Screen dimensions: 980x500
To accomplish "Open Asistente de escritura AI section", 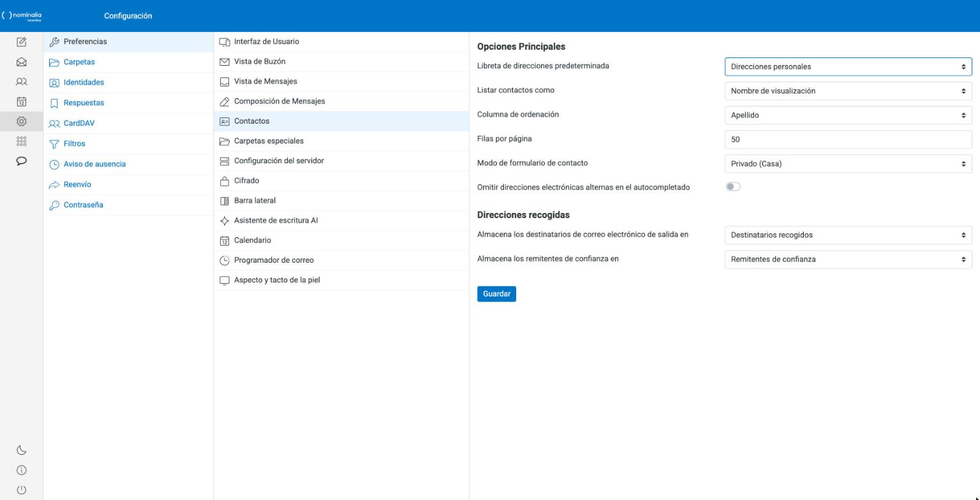I will [x=341, y=220].
